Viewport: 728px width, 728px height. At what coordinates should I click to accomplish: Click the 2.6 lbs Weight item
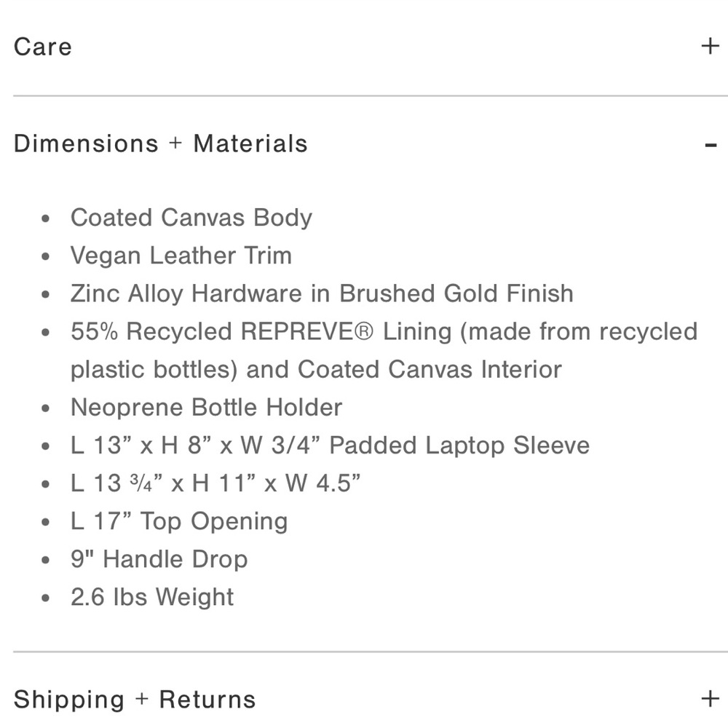pyautogui.click(x=151, y=597)
